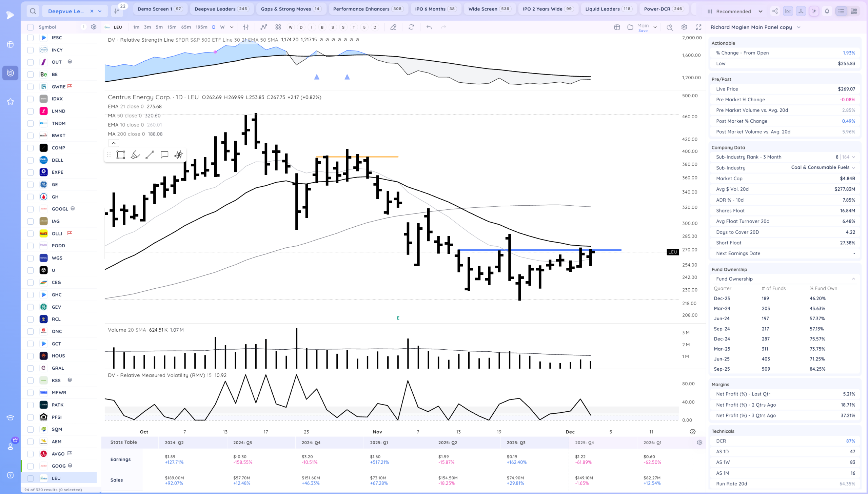Tick the checkbox next to DELL
Image resolution: width=868 pixels, height=494 pixels.
pos(30,160)
